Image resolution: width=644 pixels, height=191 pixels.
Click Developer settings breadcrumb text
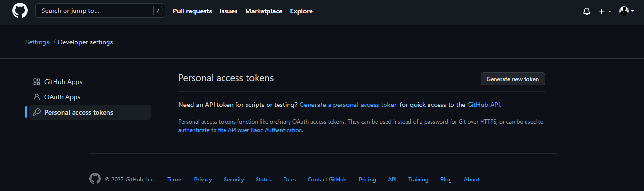point(86,42)
